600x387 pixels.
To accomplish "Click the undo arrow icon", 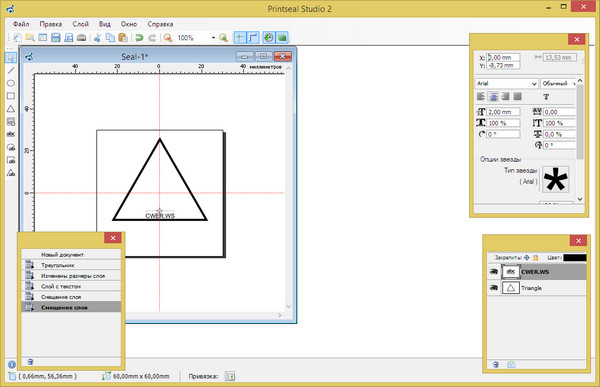I will click(x=139, y=38).
